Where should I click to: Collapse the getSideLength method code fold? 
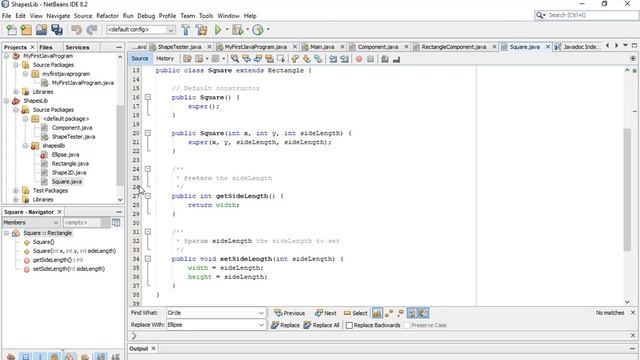(x=148, y=196)
